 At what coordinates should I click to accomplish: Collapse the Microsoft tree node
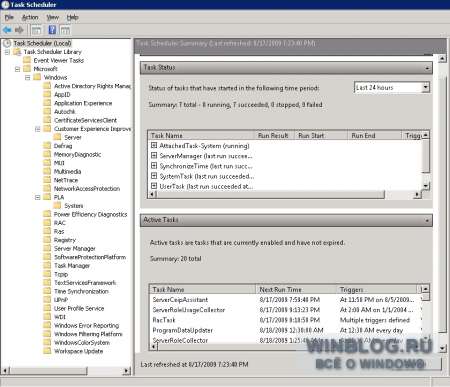[x=17, y=69]
